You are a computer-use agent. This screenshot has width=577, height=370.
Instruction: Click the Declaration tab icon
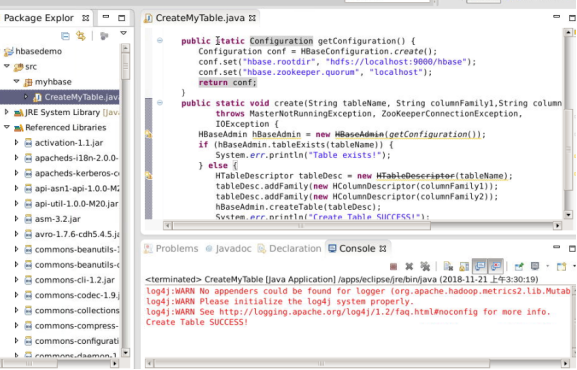tap(262, 249)
